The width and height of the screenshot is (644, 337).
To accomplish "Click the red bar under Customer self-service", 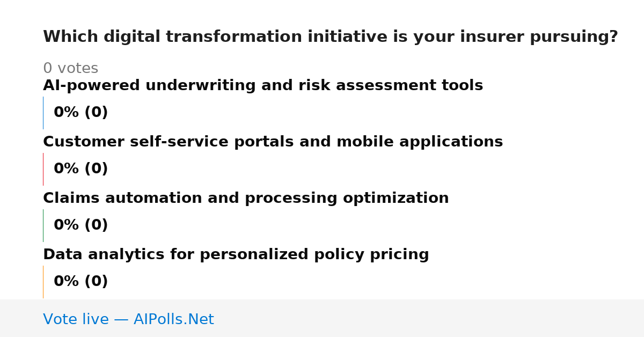I will [x=43, y=169].
